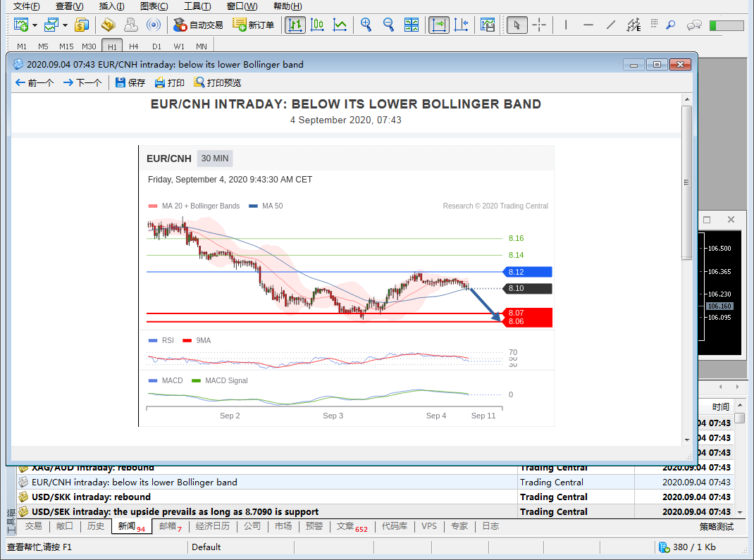Viewport: 754px width, 560px height.
Task: Open the Data Window icon
Action: (109, 25)
